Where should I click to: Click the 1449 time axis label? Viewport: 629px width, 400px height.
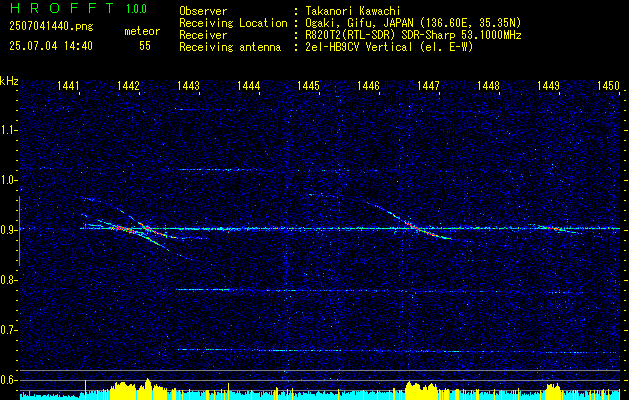[x=548, y=86]
